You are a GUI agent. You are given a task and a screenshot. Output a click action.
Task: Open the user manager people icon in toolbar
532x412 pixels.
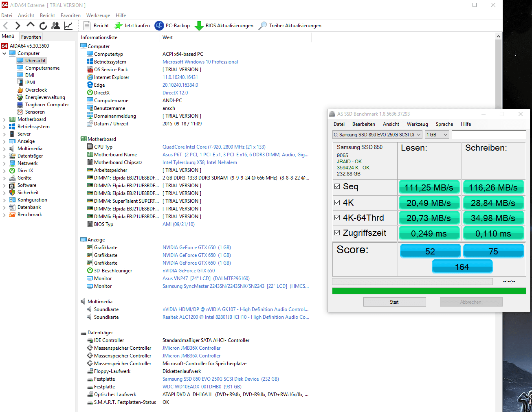56,26
